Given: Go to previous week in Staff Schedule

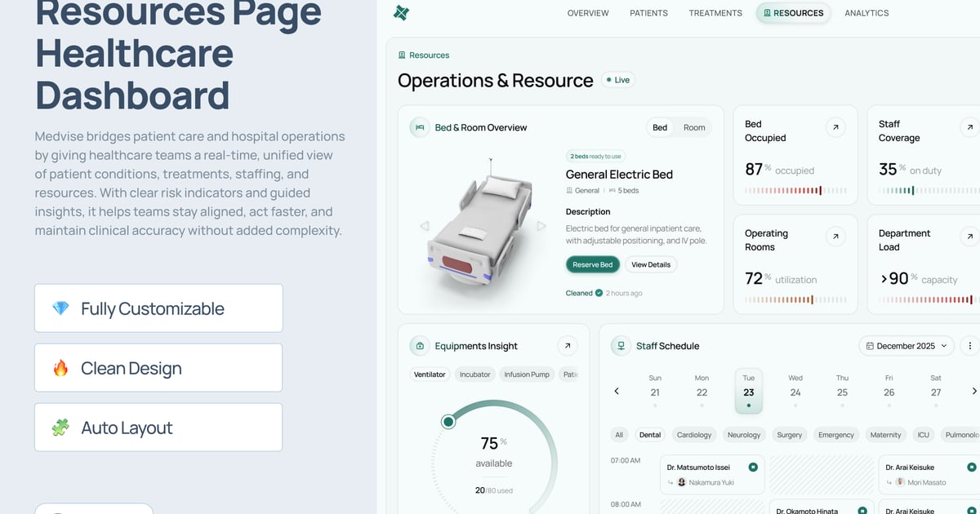Looking at the screenshot, I should tap(617, 392).
